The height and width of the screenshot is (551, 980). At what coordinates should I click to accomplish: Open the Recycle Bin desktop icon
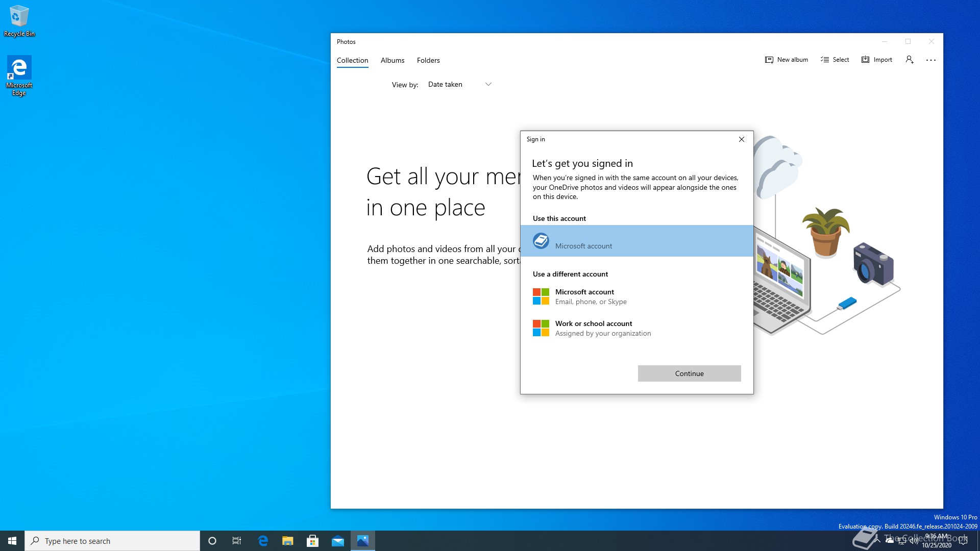click(19, 21)
